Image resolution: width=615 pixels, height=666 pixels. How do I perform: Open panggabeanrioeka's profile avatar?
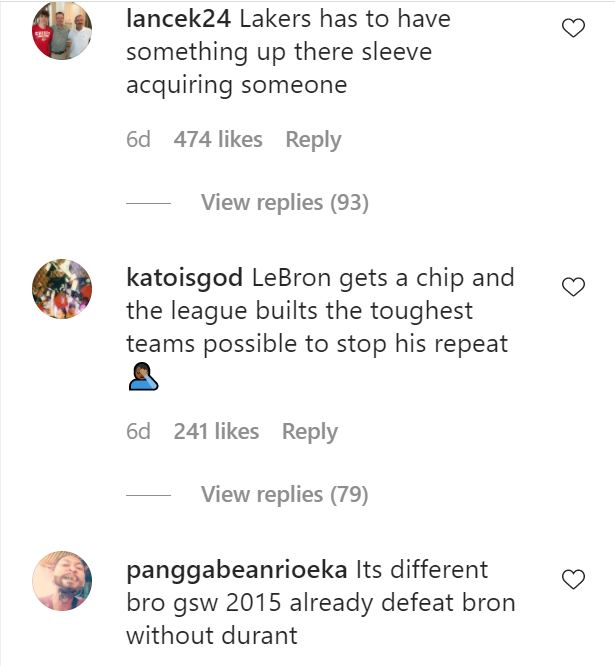pos(62,581)
